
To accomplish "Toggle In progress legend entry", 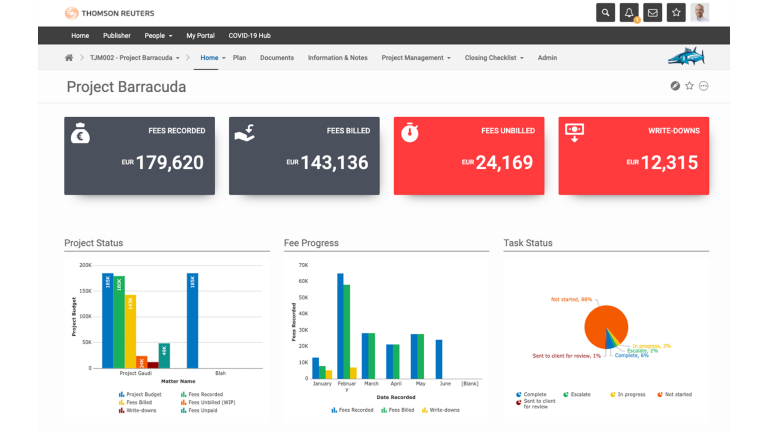I will point(628,394).
